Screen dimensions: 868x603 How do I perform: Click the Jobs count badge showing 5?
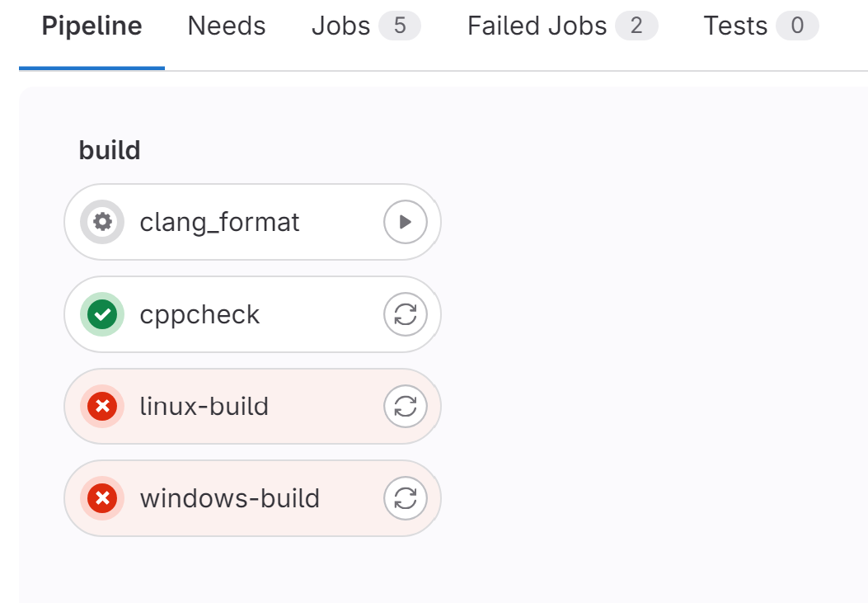pyautogui.click(x=400, y=26)
